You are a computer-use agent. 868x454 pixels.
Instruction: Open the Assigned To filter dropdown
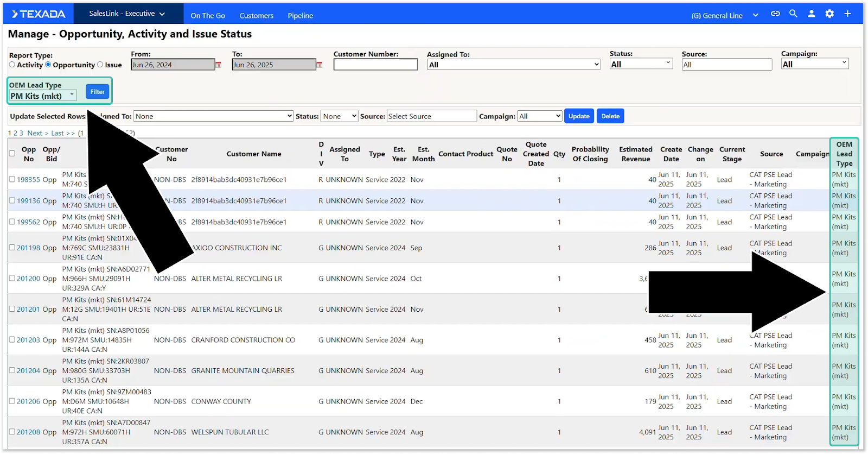click(514, 65)
